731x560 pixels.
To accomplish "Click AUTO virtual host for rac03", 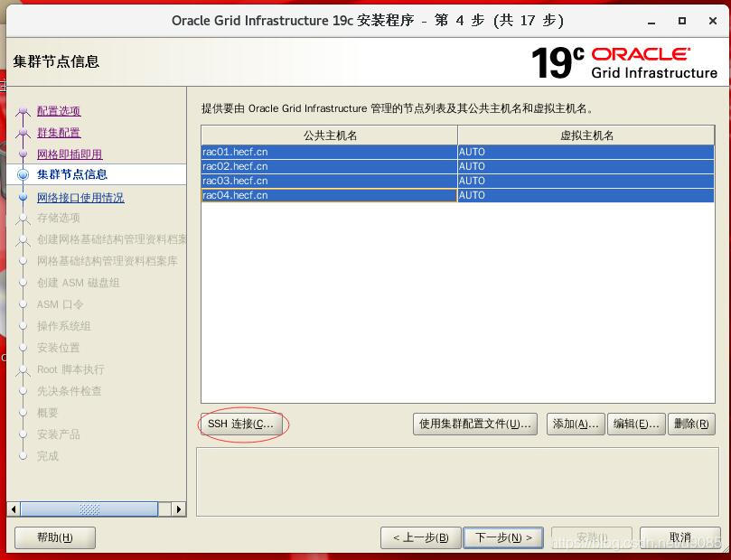I will (586, 181).
